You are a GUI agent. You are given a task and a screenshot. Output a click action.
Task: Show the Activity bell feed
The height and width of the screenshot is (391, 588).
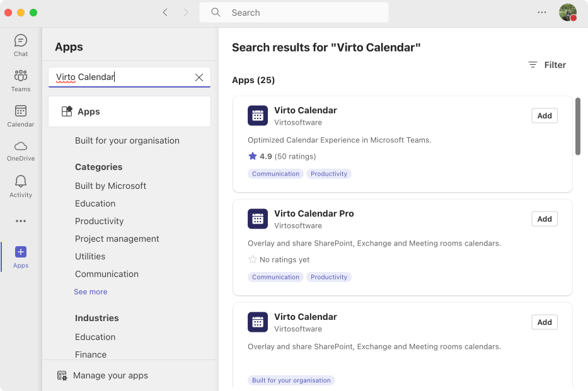point(21,186)
